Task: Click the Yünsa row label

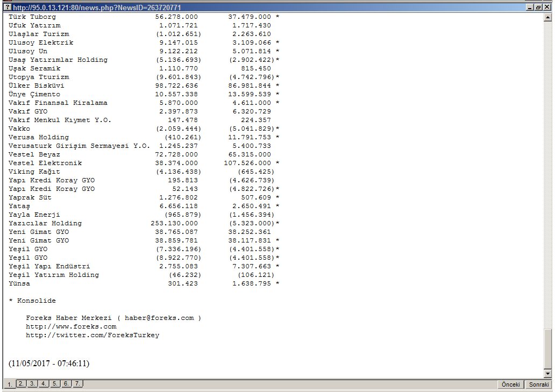Action: (x=19, y=283)
